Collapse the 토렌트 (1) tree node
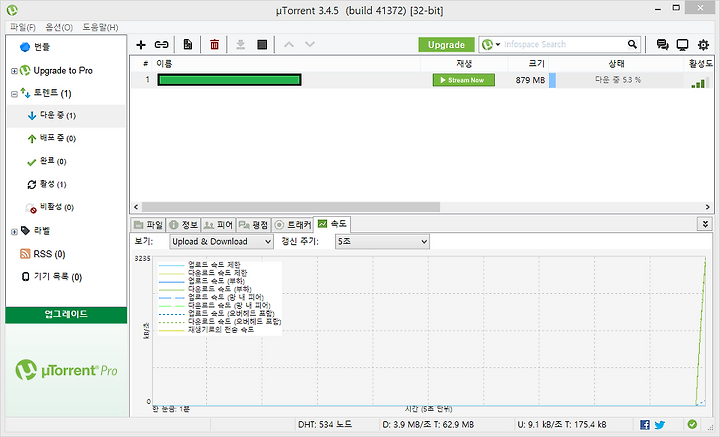The height and width of the screenshot is (437, 720). point(14,94)
